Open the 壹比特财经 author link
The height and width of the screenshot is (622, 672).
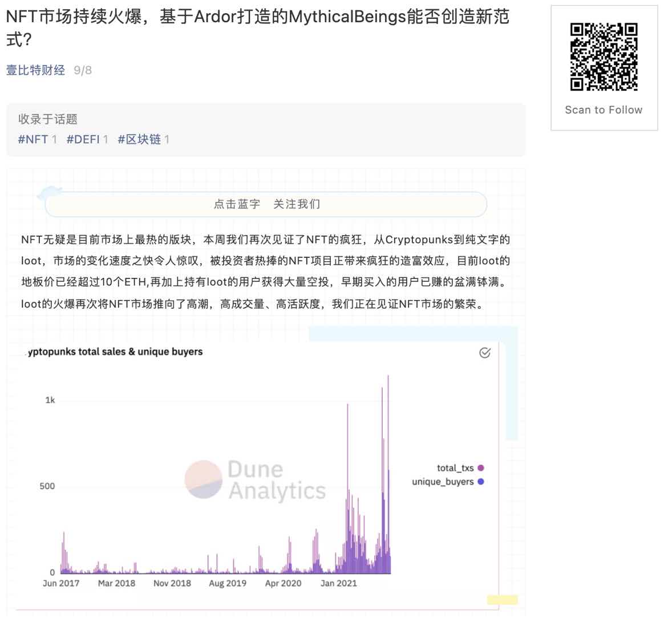pos(35,70)
